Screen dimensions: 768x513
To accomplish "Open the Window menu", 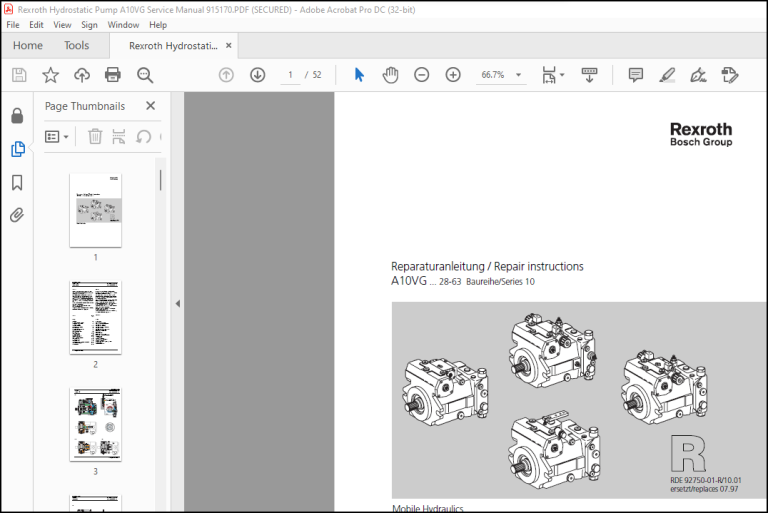I will [123, 24].
